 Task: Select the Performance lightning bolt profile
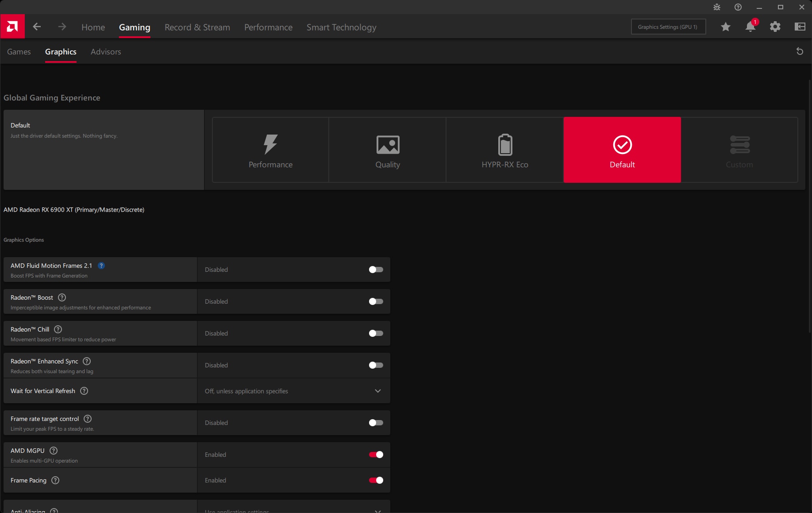[x=270, y=150]
